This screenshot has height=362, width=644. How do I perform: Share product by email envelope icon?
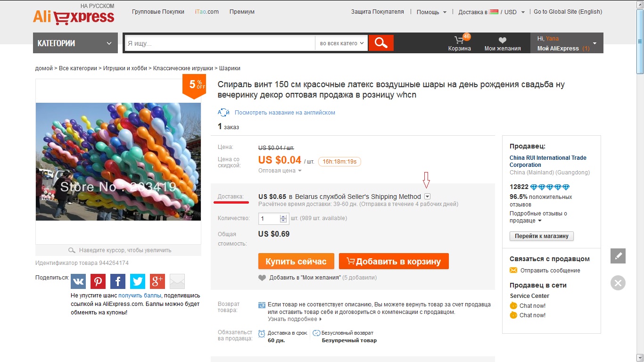coord(177,281)
